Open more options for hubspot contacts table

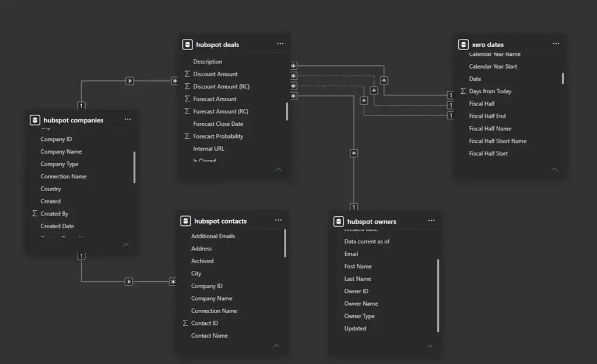278,220
